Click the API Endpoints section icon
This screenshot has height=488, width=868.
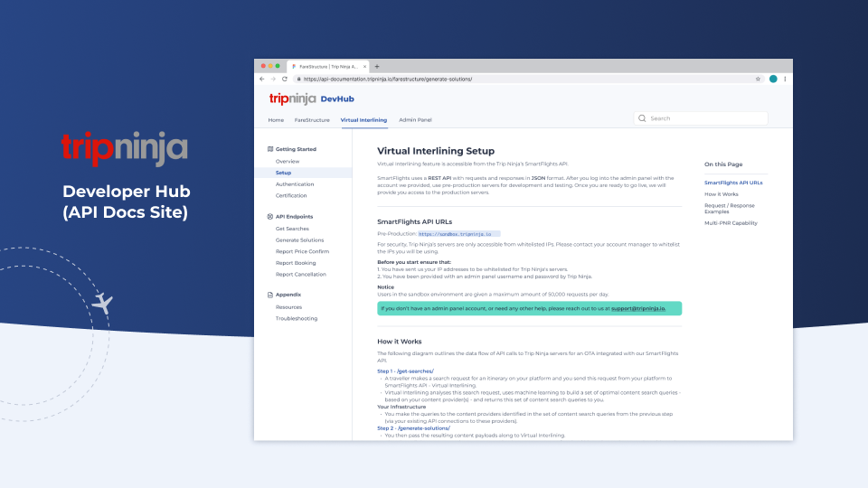tap(270, 217)
